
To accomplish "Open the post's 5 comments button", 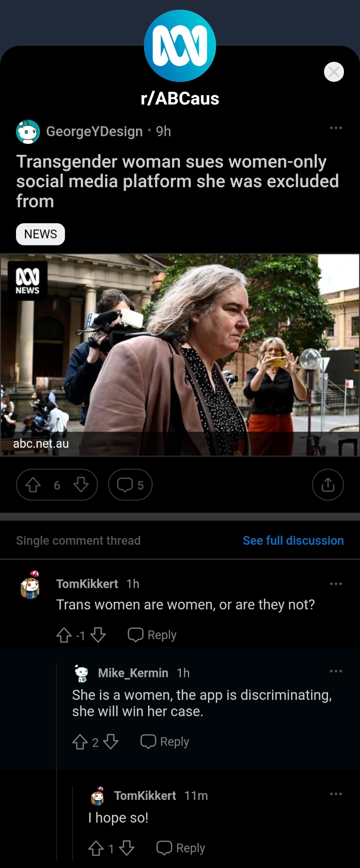I will 130,485.
